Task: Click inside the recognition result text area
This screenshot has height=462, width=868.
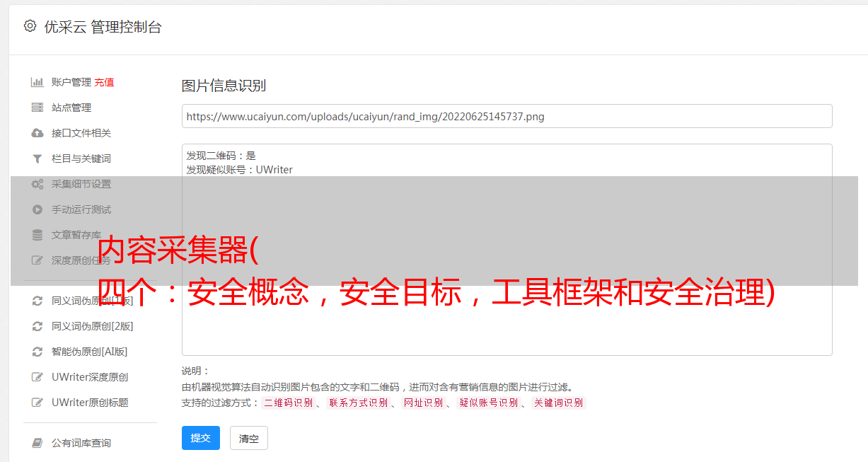Action: 507,250
